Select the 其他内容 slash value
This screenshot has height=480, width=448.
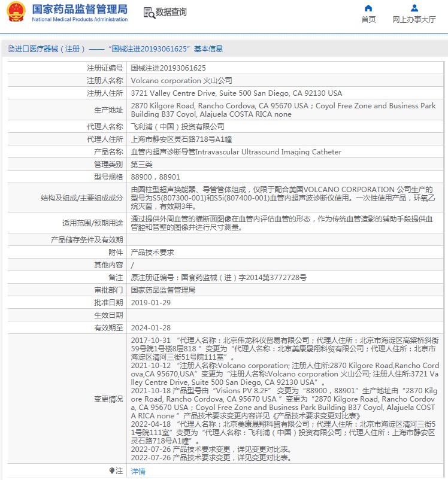tap(132, 265)
